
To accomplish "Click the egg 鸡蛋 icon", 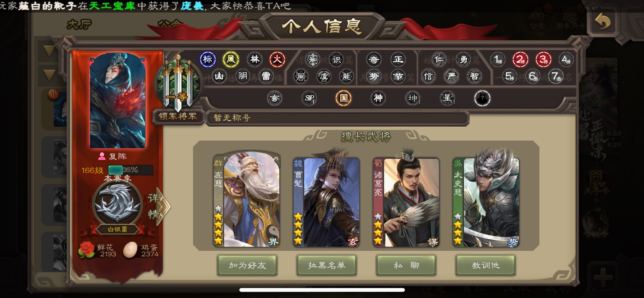I will pos(130,250).
